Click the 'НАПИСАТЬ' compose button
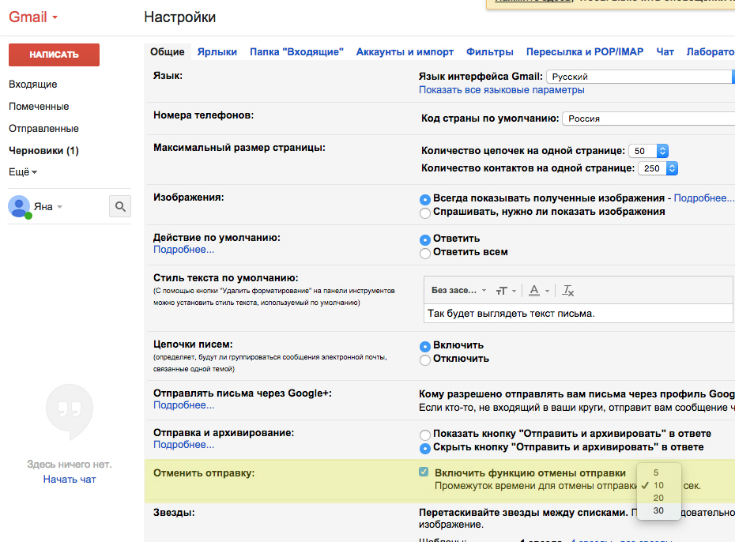This screenshot has width=735, height=542. (x=54, y=55)
